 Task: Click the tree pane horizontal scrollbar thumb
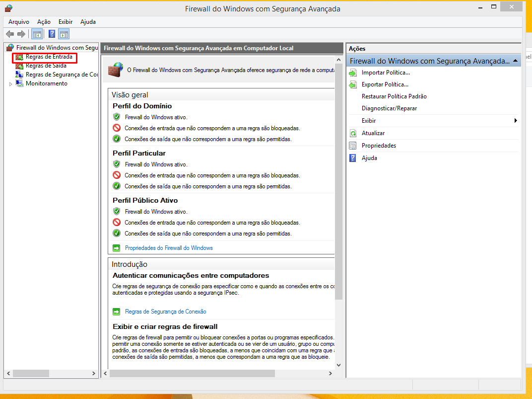[x=31, y=373]
